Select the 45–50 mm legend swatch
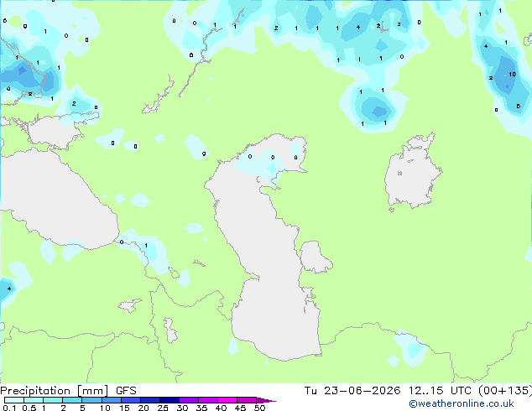 pyautogui.click(x=247, y=400)
